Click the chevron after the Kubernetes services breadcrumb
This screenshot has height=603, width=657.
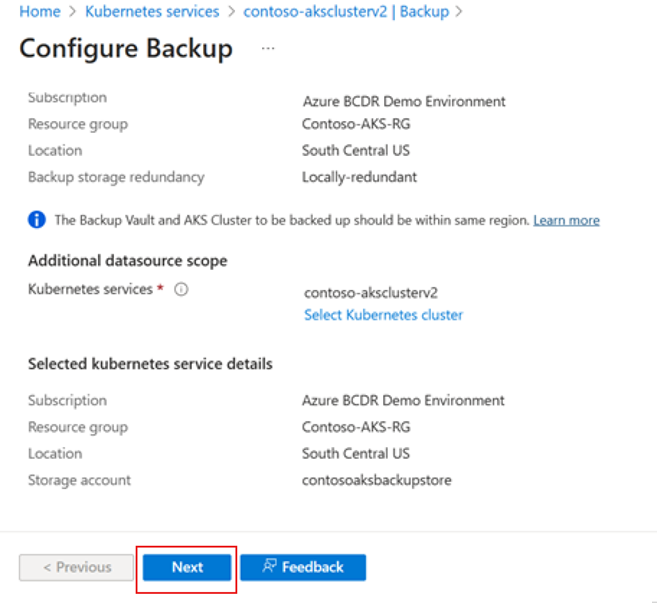tap(231, 12)
